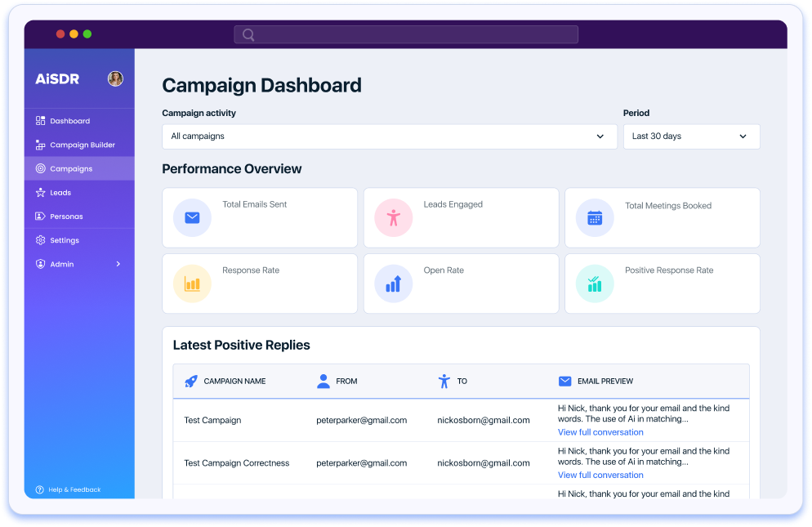The width and height of the screenshot is (812, 527).
Task: Click the Response Rate bar chart icon
Action: pos(192,284)
